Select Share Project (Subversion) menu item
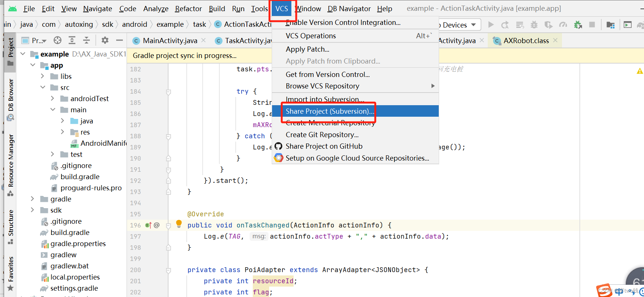 tap(355, 111)
